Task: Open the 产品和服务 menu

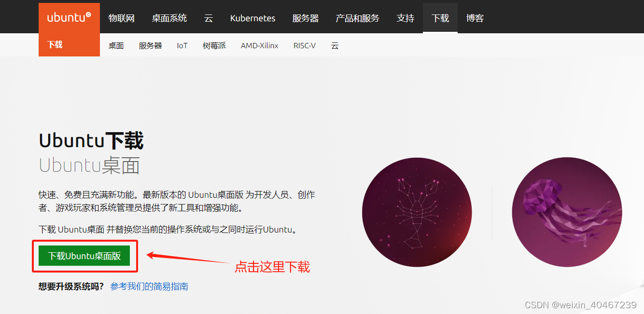Action: pos(358,18)
